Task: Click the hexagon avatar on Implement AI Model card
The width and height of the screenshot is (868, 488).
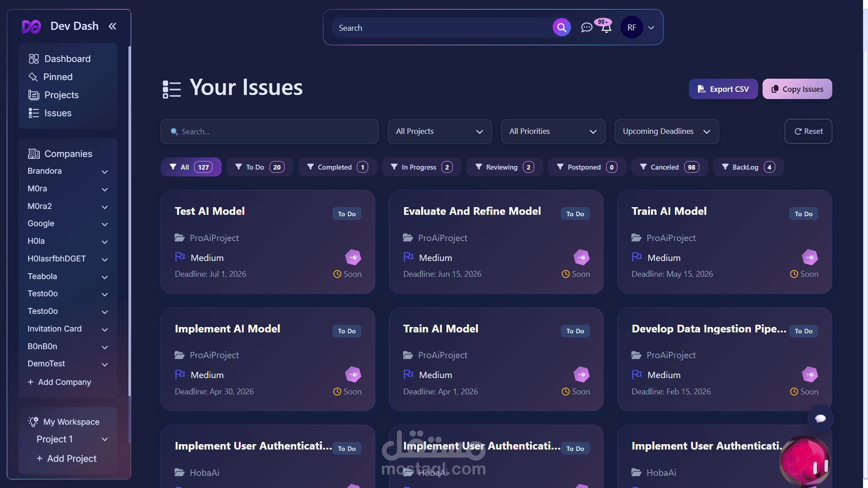Action: click(353, 374)
